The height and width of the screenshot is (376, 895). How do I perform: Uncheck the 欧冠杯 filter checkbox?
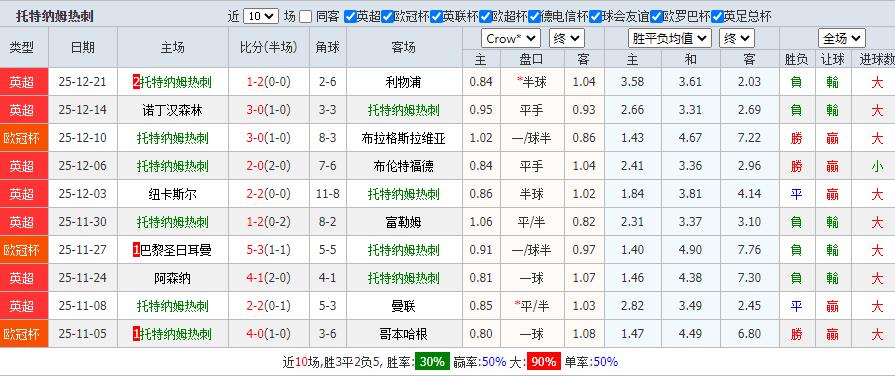point(388,17)
